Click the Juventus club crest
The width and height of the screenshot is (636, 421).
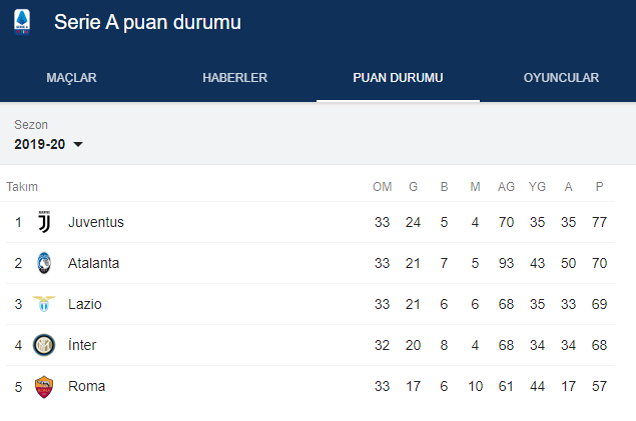point(43,222)
